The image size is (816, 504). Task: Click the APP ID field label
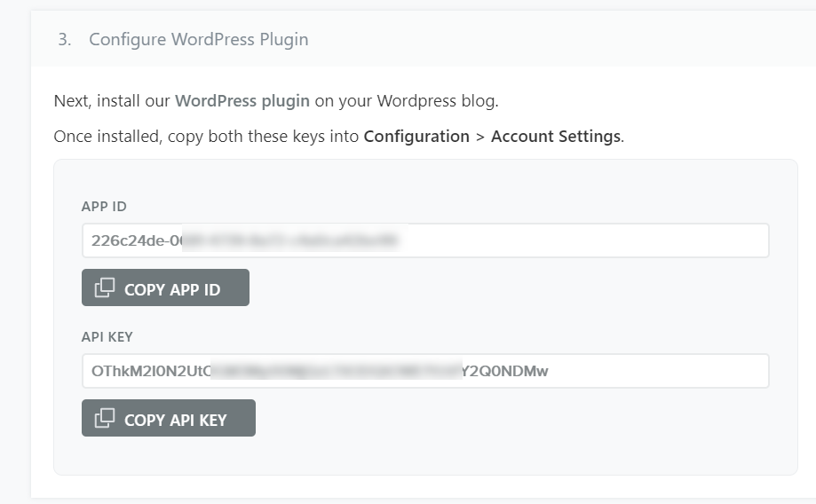pos(104,207)
